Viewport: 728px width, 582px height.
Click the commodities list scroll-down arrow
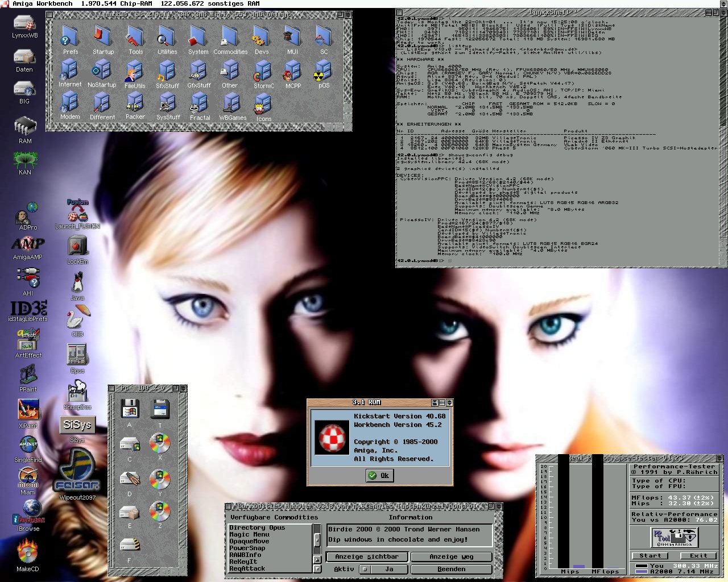tap(317, 569)
